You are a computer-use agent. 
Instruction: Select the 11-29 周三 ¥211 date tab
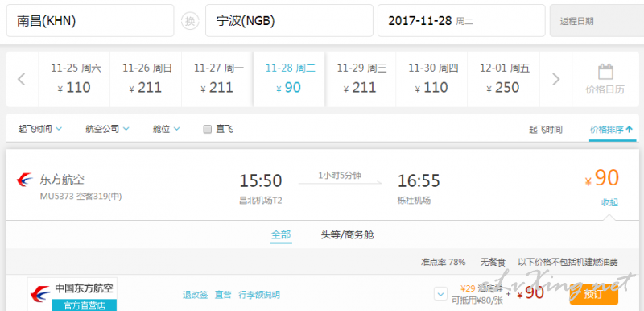pyautogui.click(x=361, y=79)
